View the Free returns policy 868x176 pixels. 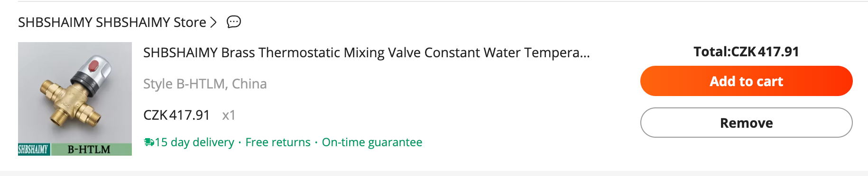278,142
